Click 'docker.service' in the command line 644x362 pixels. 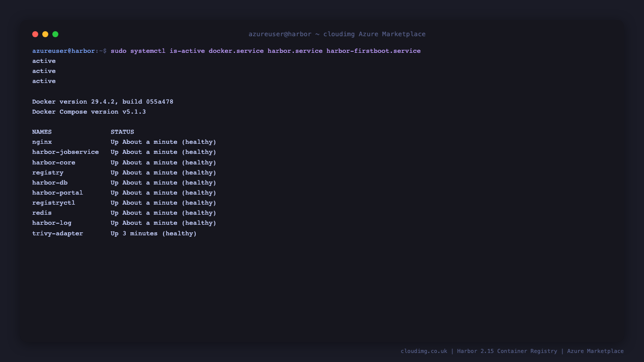pos(236,51)
